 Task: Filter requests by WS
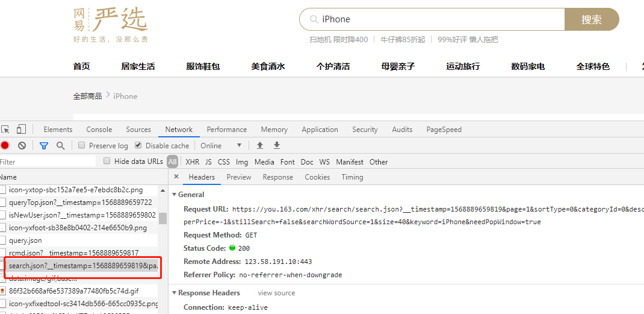[324, 162]
